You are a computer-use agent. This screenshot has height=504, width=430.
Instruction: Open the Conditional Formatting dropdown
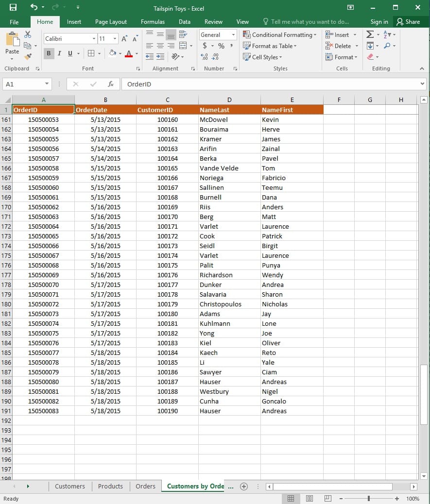click(x=280, y=34)
